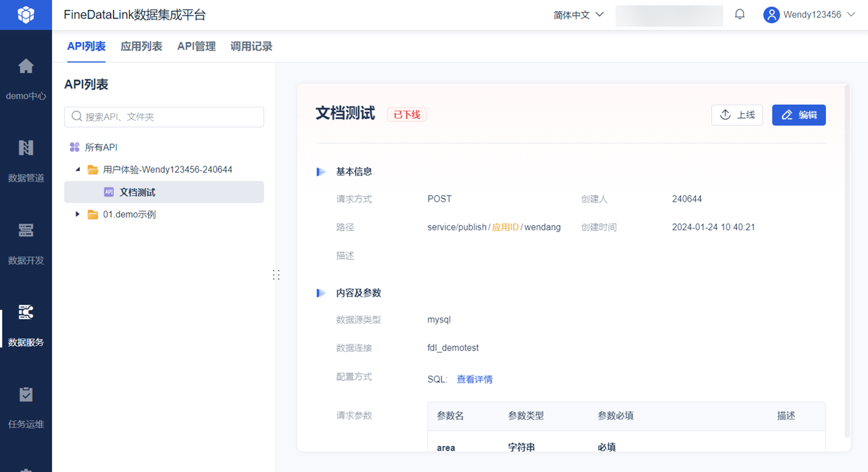Screen dimensions: 868x472
Task: Click the 参数名 column header
Action: pyautogui.click(x=450, y=416)
